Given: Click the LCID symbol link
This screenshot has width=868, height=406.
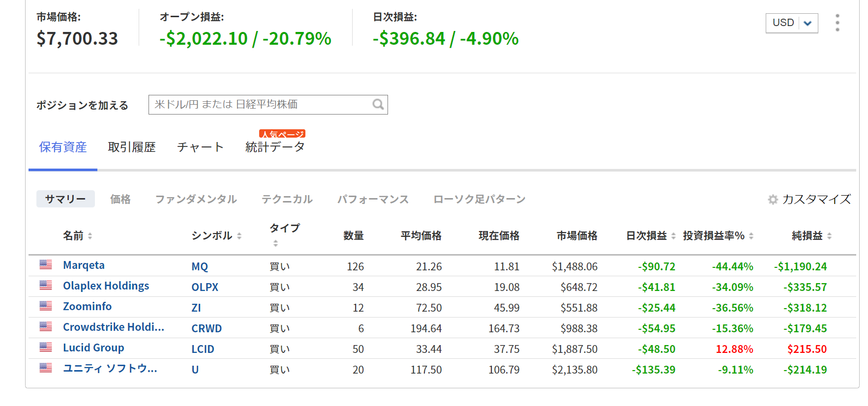Looking at the screenshot, I should [203, 349].
